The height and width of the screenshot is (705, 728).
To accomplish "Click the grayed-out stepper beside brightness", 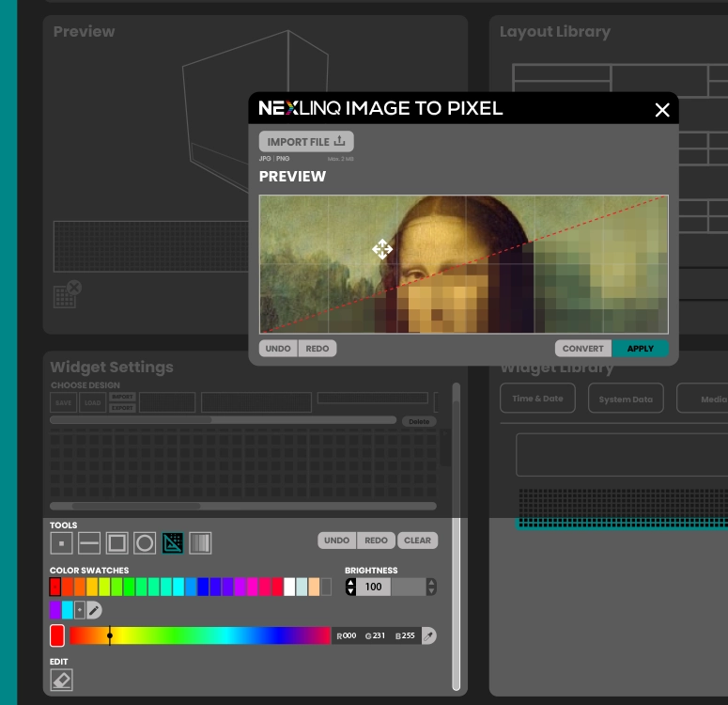I will (x=431, y=587).
